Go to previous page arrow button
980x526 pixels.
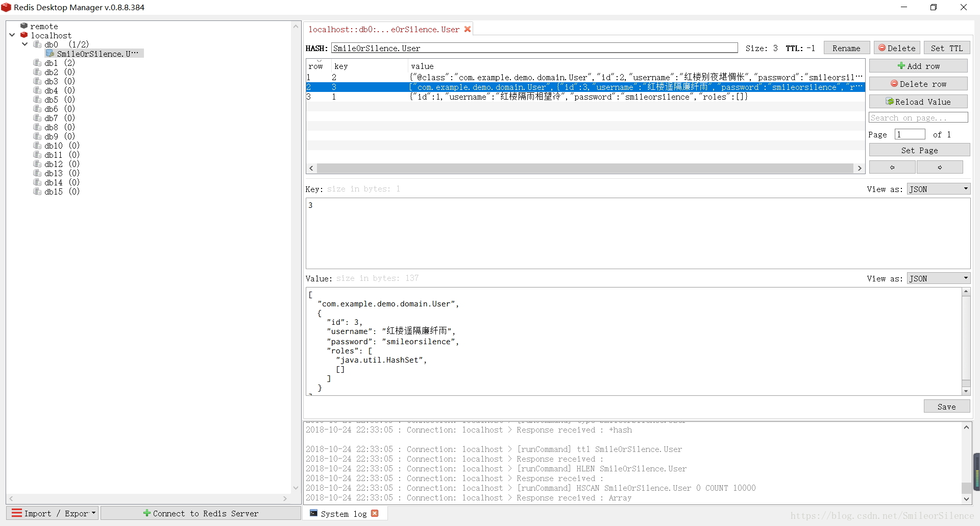[x=892, y=167]
